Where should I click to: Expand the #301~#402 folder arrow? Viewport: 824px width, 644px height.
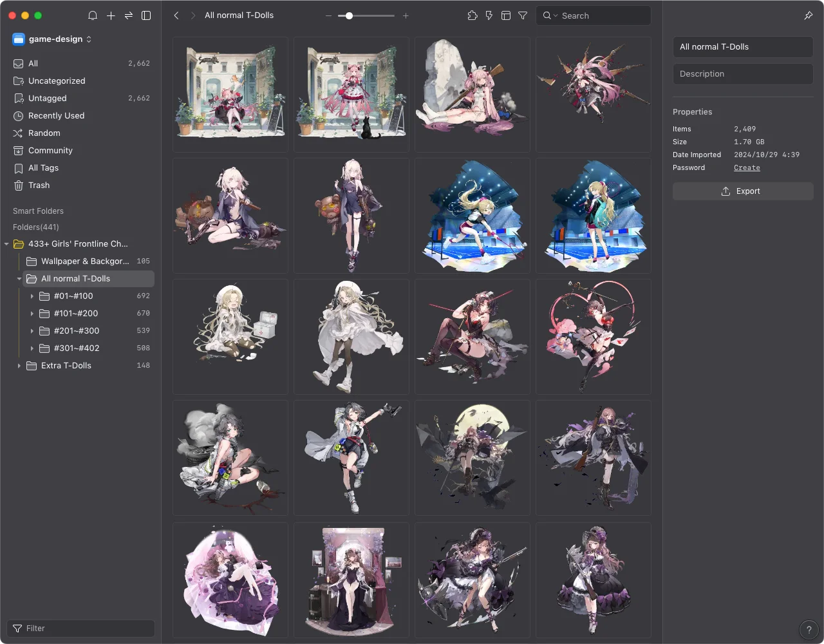coord(32,348)
